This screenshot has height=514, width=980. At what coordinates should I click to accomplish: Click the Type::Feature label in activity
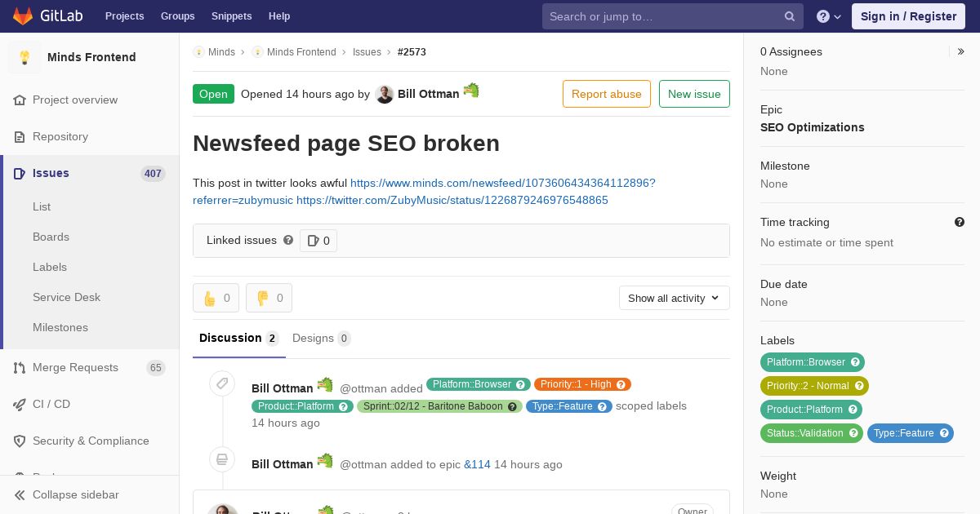(x=569, y=406)
